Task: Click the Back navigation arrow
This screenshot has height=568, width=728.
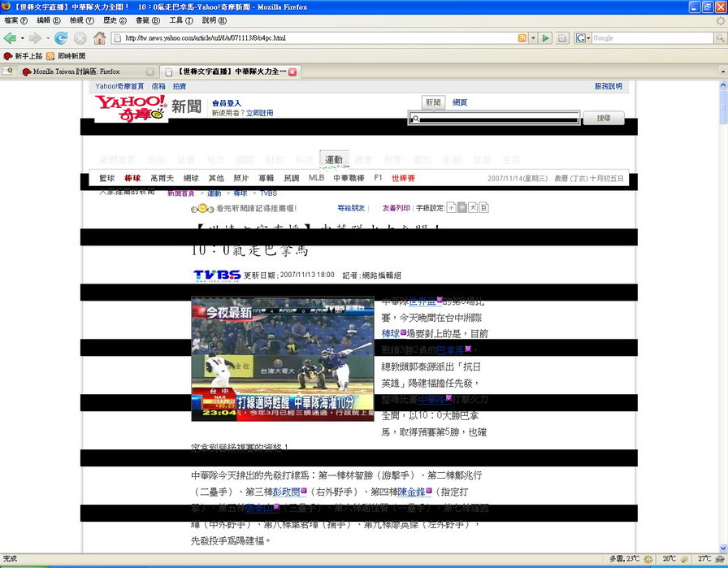Action: tap(11, 38)
